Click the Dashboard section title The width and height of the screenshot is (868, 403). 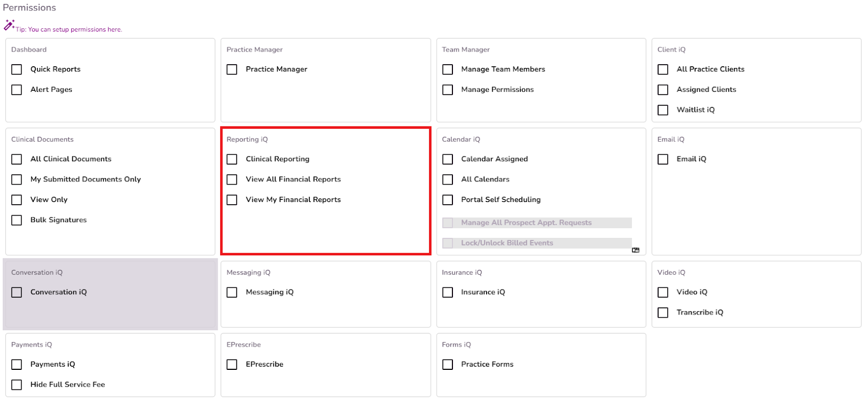point(29,49)
